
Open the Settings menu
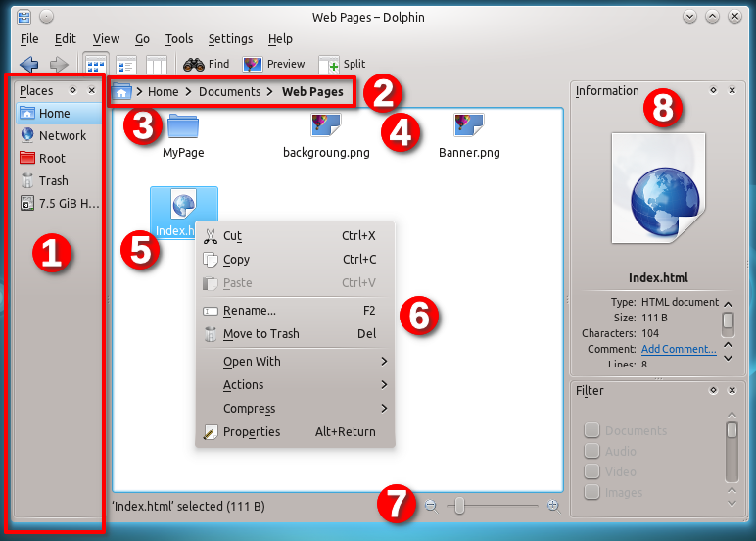(x=230, y=39)
